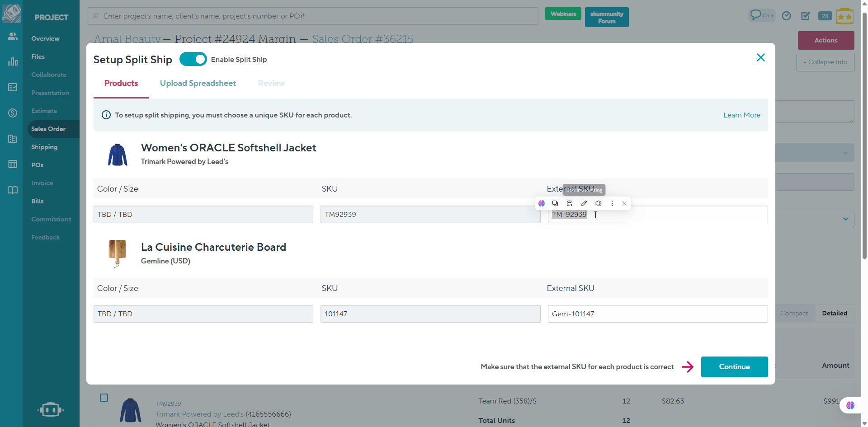The image size is (868, 427).
Task: Open the dollar sign icon in left sidebar
Action: point(13,113)
